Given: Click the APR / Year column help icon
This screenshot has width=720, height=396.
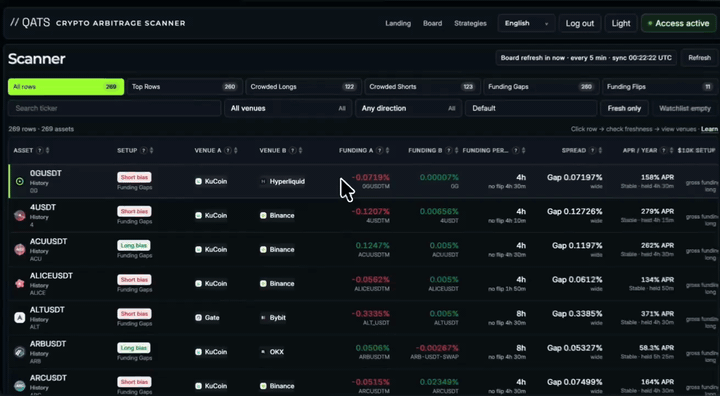Looking at the screenshot, I should 664,151.
